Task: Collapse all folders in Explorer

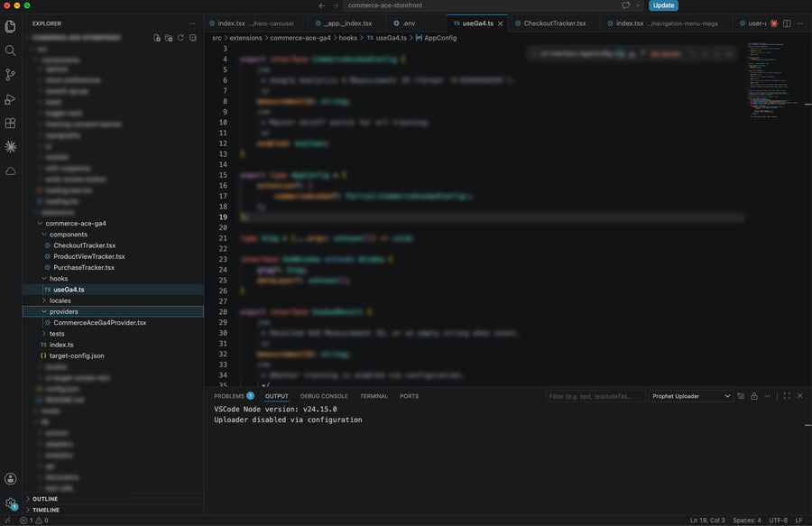Action: [x=193, y=38]
